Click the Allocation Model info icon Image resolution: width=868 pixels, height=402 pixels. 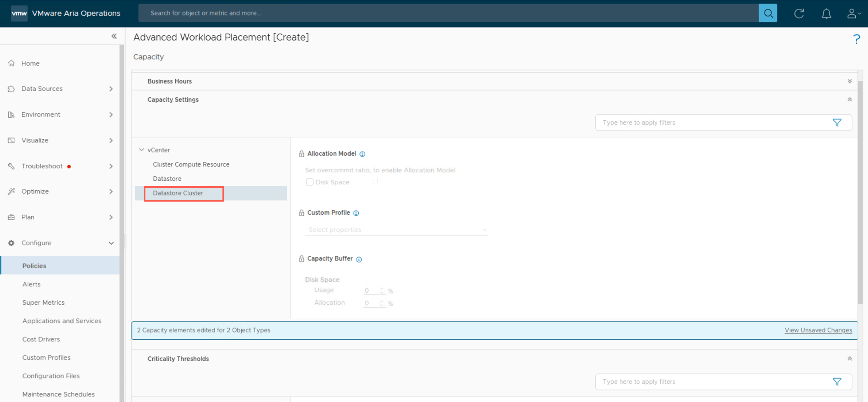[x=362, y=154]
